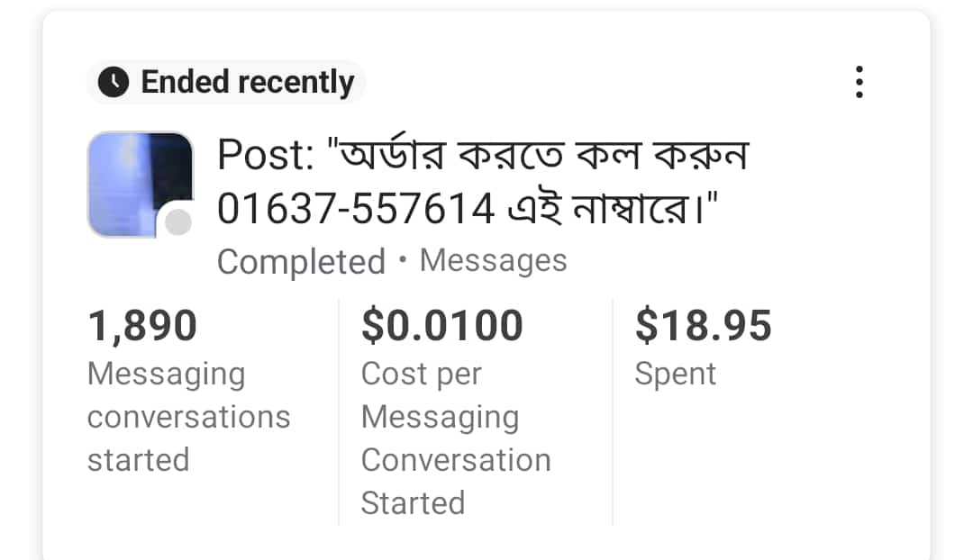973x560 pixels.
Task: Select the Messaging conversations started label
Action: coord(188,417)
